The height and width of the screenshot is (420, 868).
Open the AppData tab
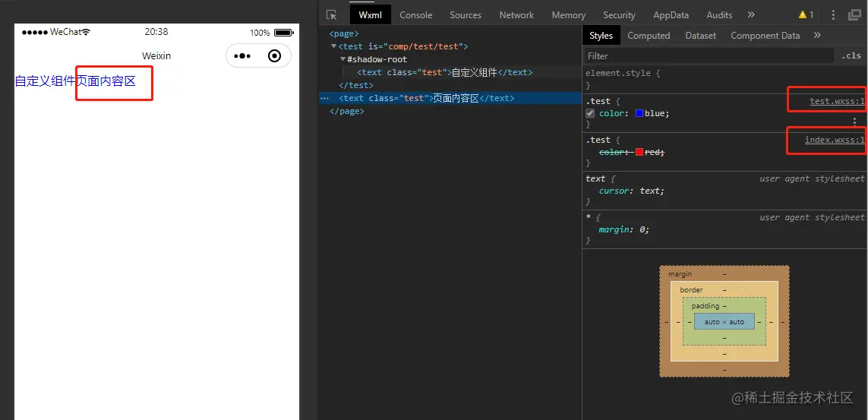[x=671, y=15]
